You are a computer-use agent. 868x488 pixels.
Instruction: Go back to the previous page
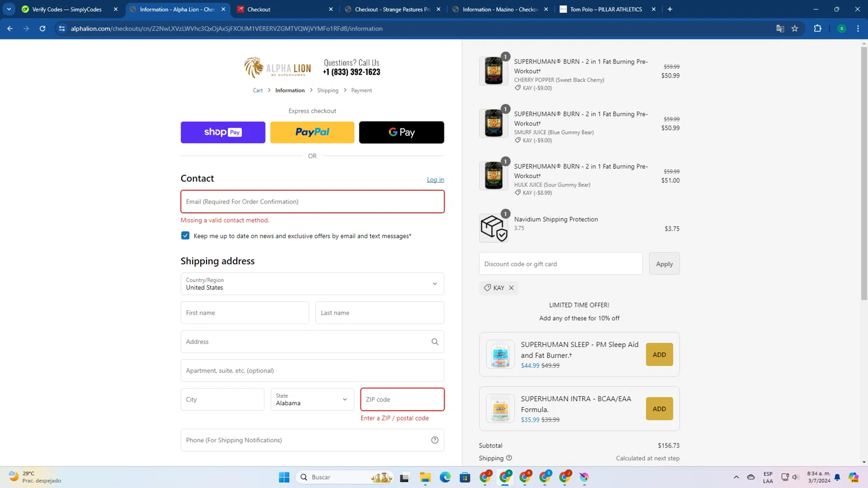point(10,28)
